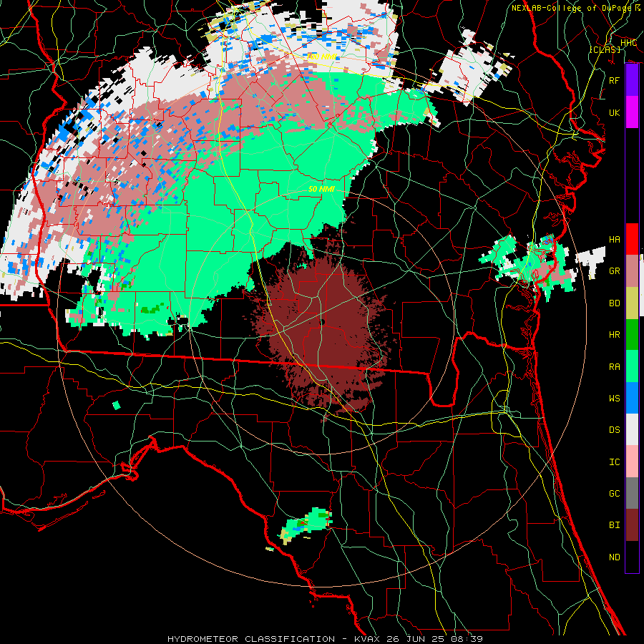
Task: Click the HA red legend swatch
Action: click(x=632, y=239)
